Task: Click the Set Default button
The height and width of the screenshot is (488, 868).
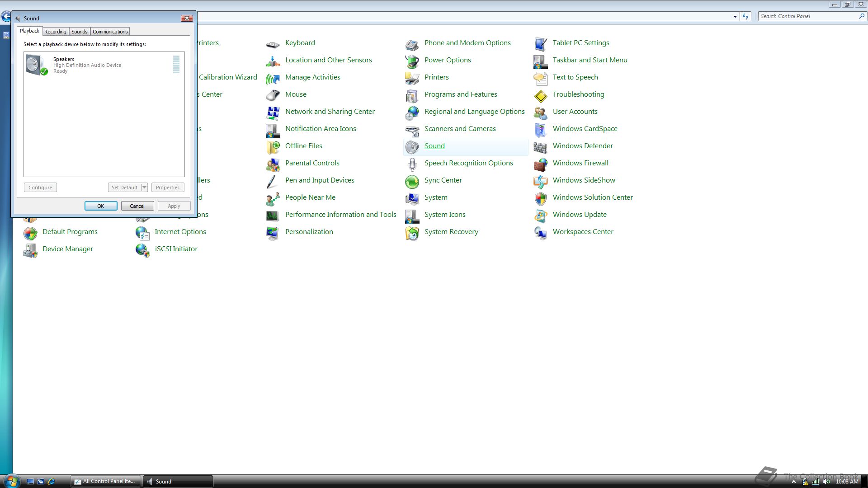Action: [124, 188]
